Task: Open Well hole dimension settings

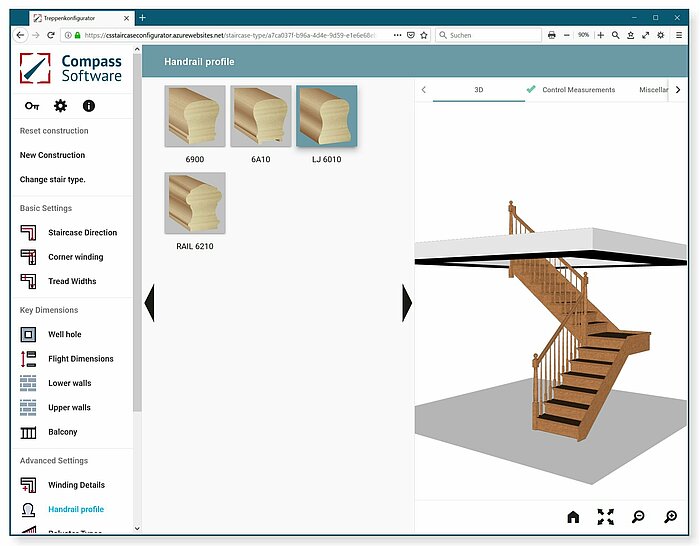Action: coord(65,335)
